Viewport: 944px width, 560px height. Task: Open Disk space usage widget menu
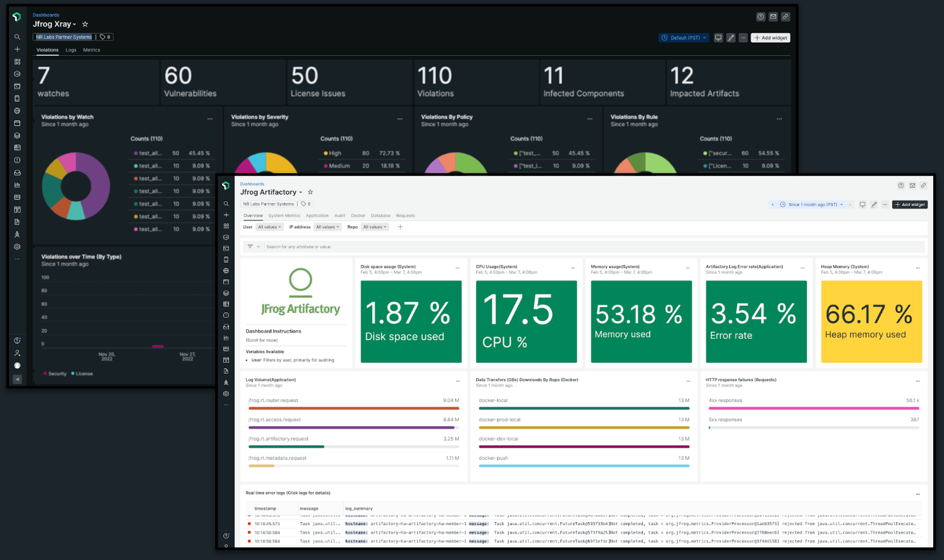click(458, 268)
